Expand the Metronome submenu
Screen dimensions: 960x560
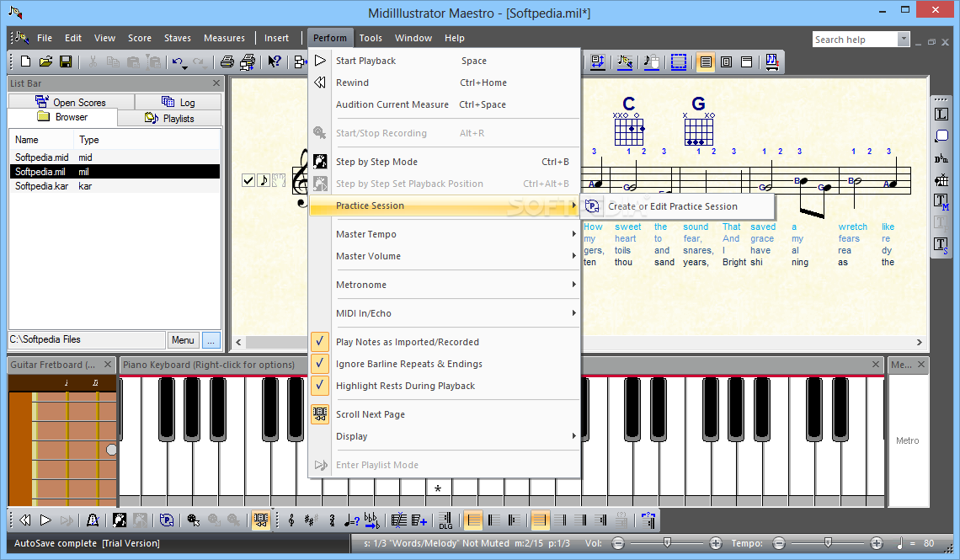tap(445, 285)
